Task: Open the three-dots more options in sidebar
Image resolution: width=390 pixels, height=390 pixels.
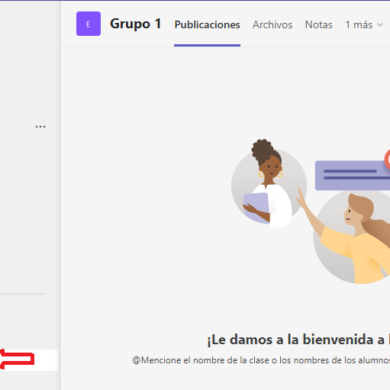Action: click(x=40, y=127)
